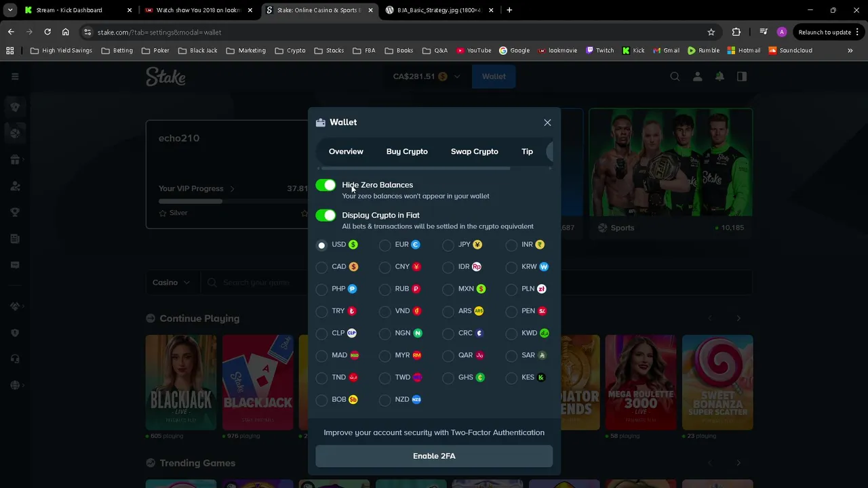Toggle the chat panel icon in header

point(742,77)
